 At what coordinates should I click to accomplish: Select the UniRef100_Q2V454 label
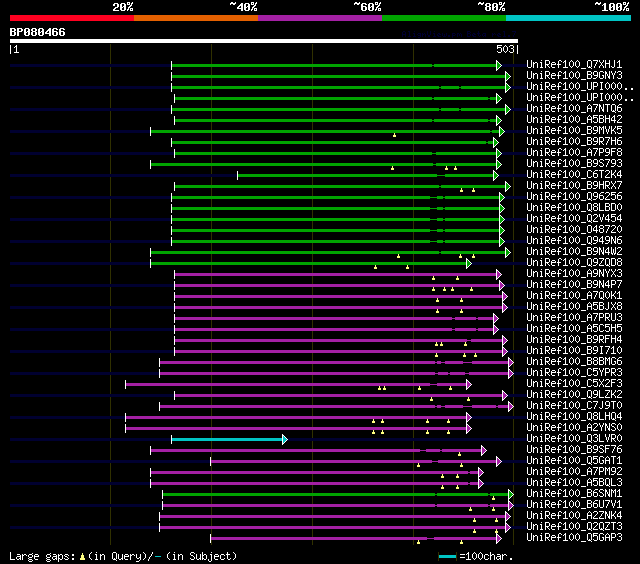click(x=574, y=219)
